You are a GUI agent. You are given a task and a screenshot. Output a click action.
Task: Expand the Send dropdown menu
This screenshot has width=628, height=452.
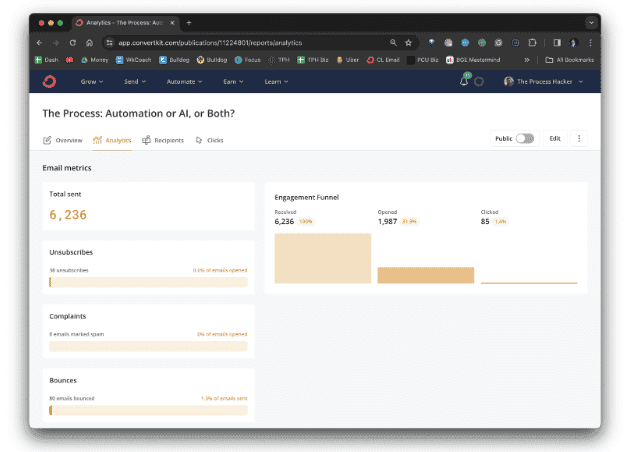(x=134, y=81)
